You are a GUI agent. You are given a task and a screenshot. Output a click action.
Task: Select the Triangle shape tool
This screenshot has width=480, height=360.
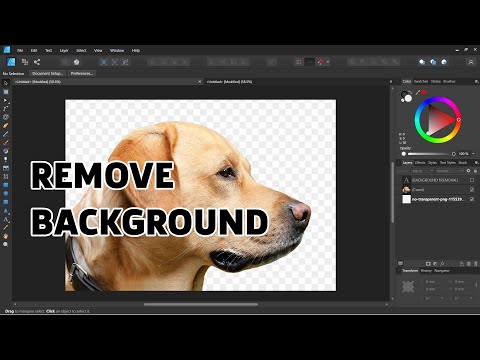coord(6,211)
